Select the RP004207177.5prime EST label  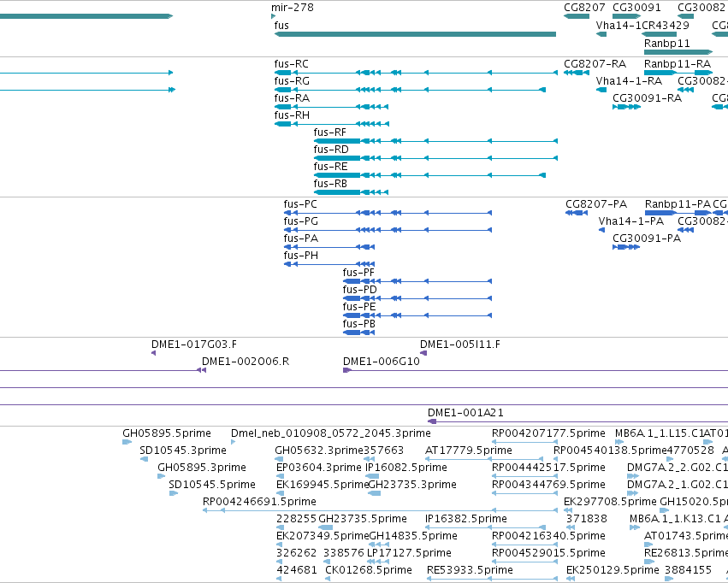point(548,433)
